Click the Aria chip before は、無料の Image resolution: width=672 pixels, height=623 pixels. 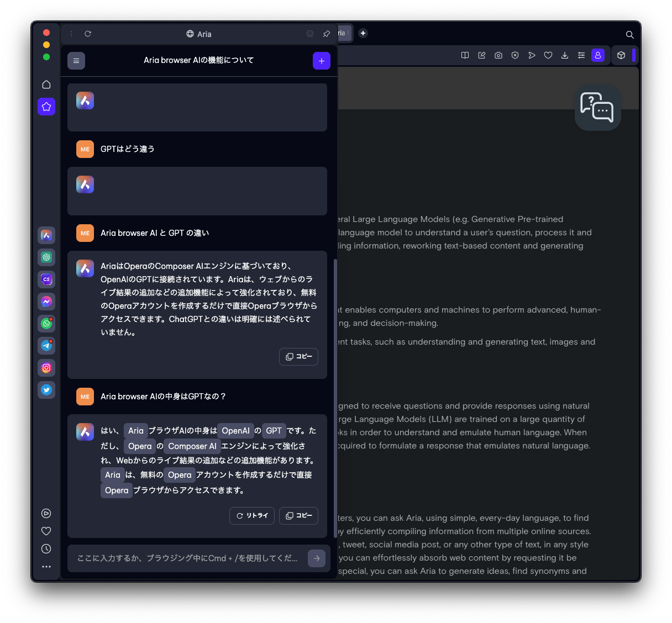click(x=113, y=475)
